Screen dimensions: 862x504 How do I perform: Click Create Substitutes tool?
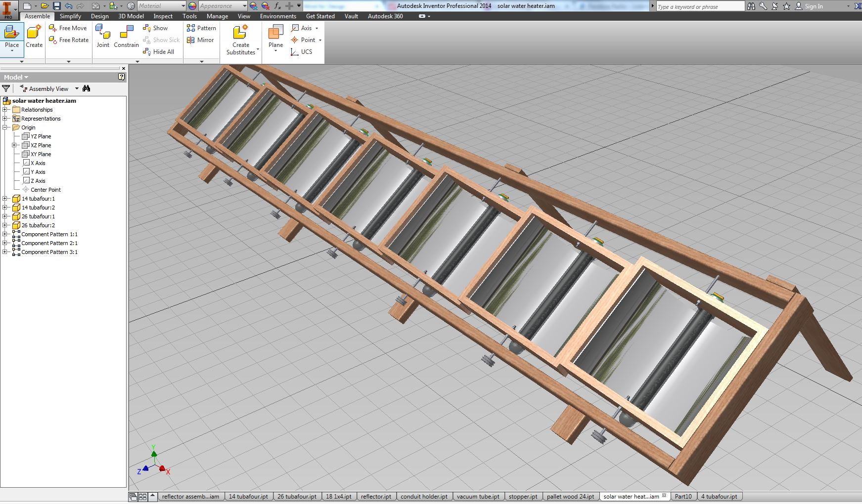pos(241,40)
